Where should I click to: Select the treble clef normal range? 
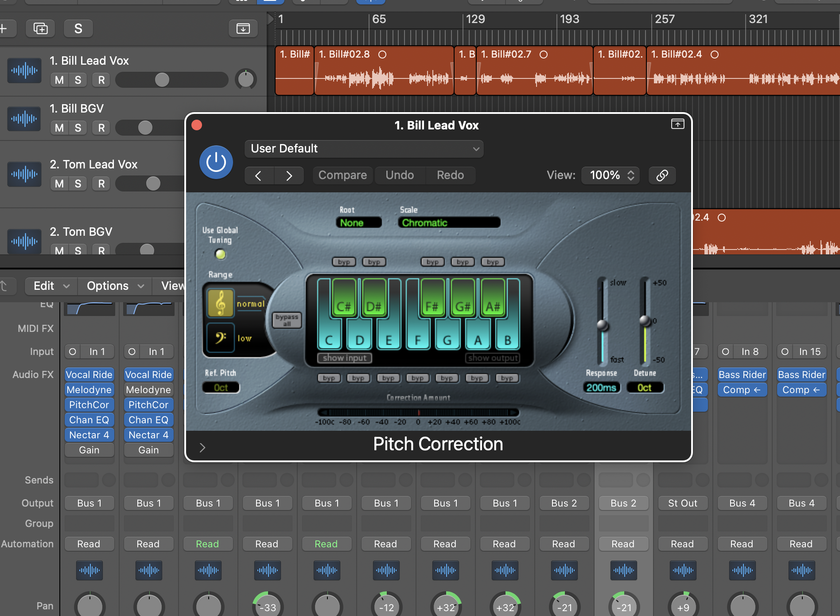[221, 304]
